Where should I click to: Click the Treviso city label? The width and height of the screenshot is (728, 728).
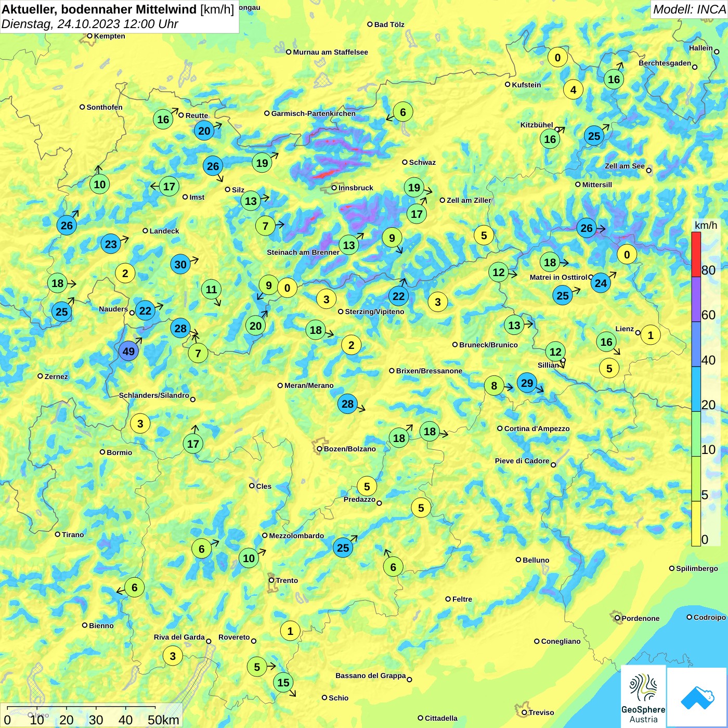[541, 712]
